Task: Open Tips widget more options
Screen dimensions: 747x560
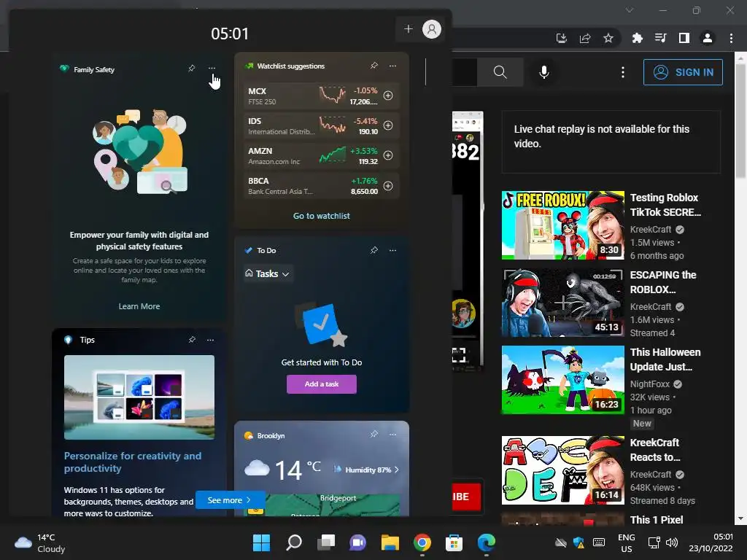Action: tap(211, 340)
